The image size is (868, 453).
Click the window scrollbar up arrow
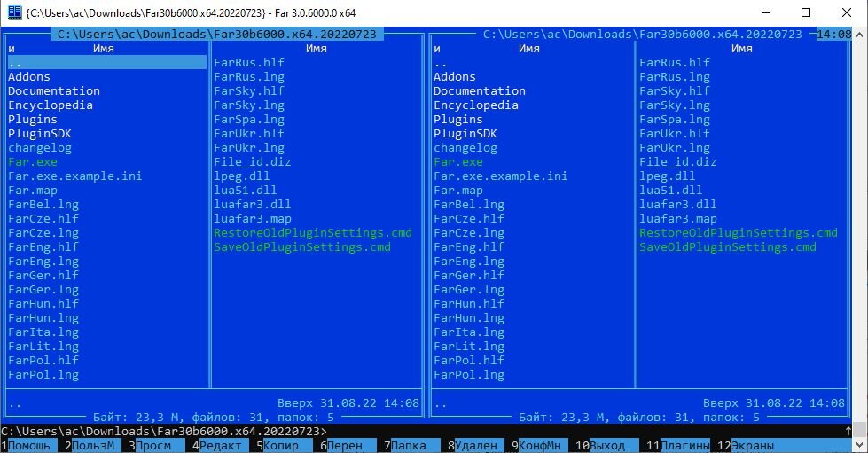859,35
